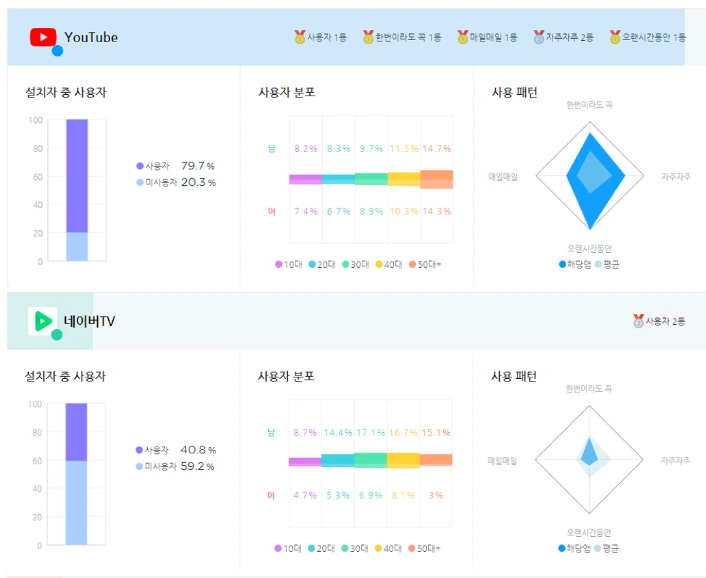Click the 네이버TV app title text
706x578 pixels.
[x=89, y=321]
